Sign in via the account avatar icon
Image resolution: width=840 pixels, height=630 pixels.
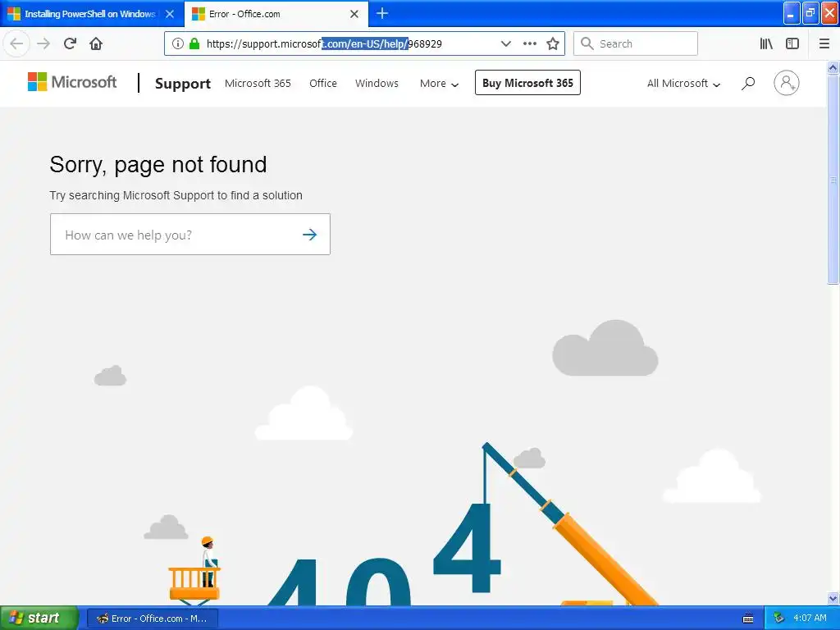tap(787, 83)
